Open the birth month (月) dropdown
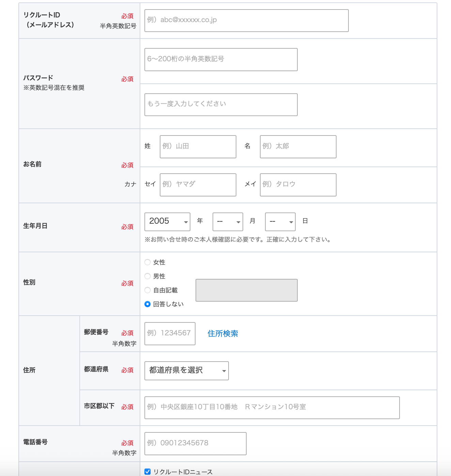The height and width of the screenshot is (476, 451). click(x=228, y=222)
